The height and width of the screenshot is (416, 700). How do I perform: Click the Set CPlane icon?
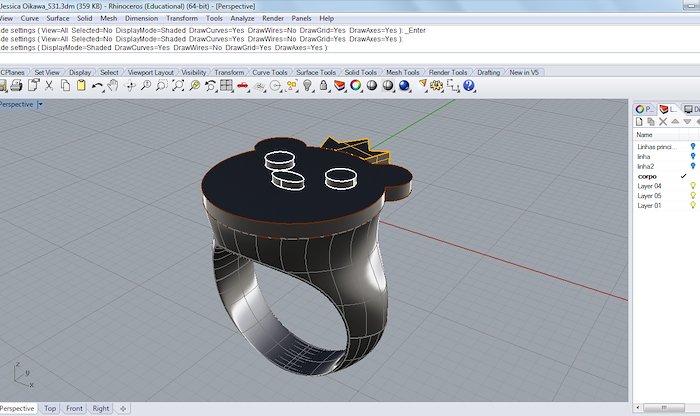[x=259, y=86]
